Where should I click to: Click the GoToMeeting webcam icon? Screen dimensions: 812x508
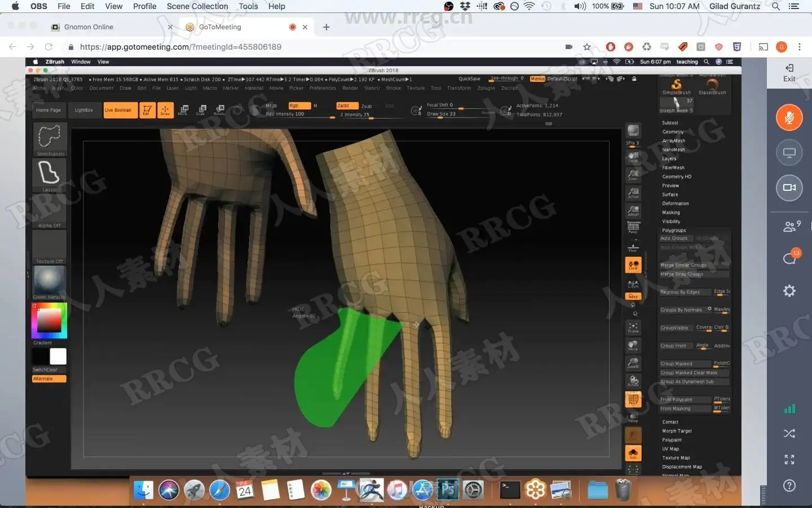point(789,187)
